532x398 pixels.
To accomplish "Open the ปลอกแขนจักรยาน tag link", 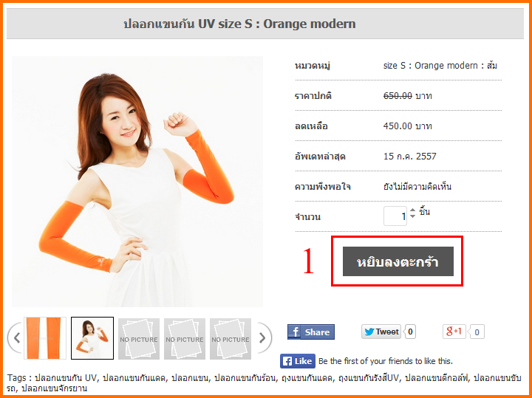I will pos(54,388).
